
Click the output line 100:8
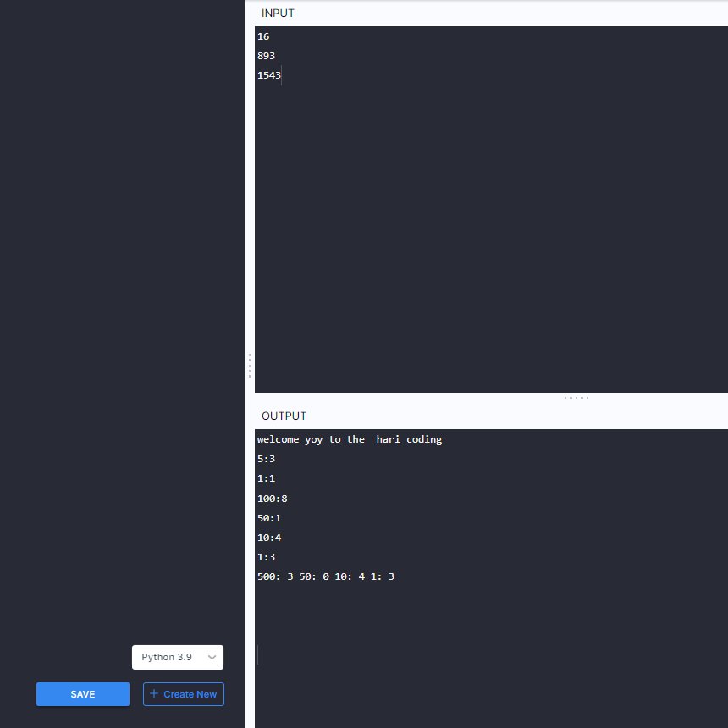coord(272,499)
